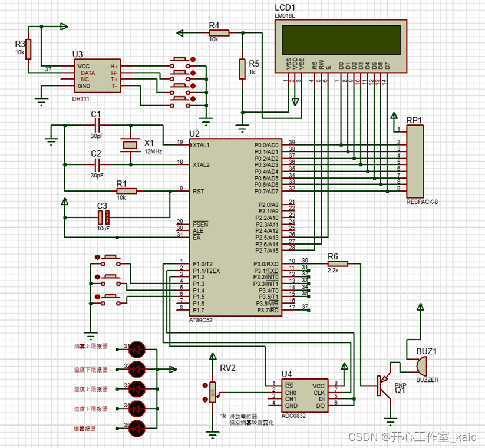This screenshot has width=485, height=448.
Task: Click the AT89C52 part label under U2
Action: click(x=201, y=320)
